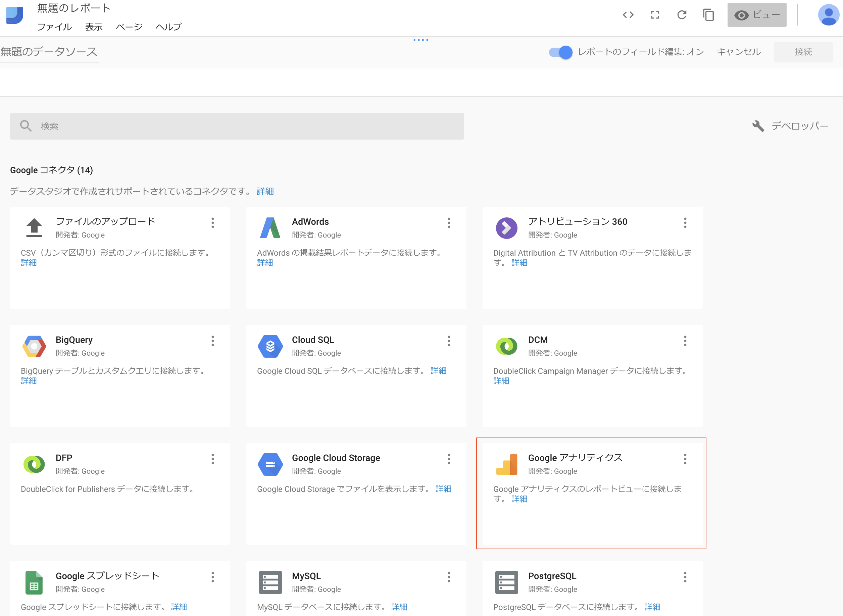
Task: Select the PostgreSQL database icon
Action: point(506,582)
